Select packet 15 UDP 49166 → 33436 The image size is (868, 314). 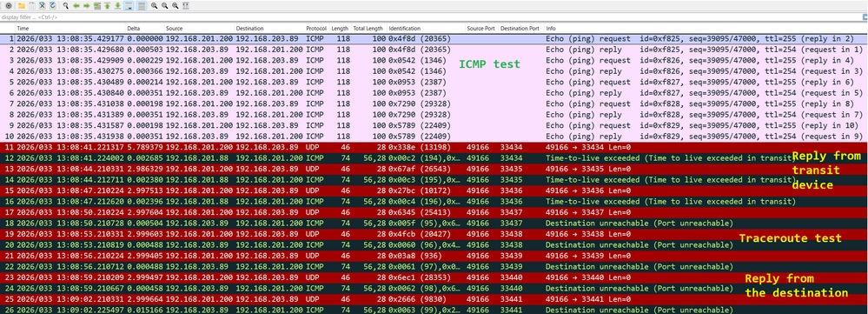(x=434, y=190)
